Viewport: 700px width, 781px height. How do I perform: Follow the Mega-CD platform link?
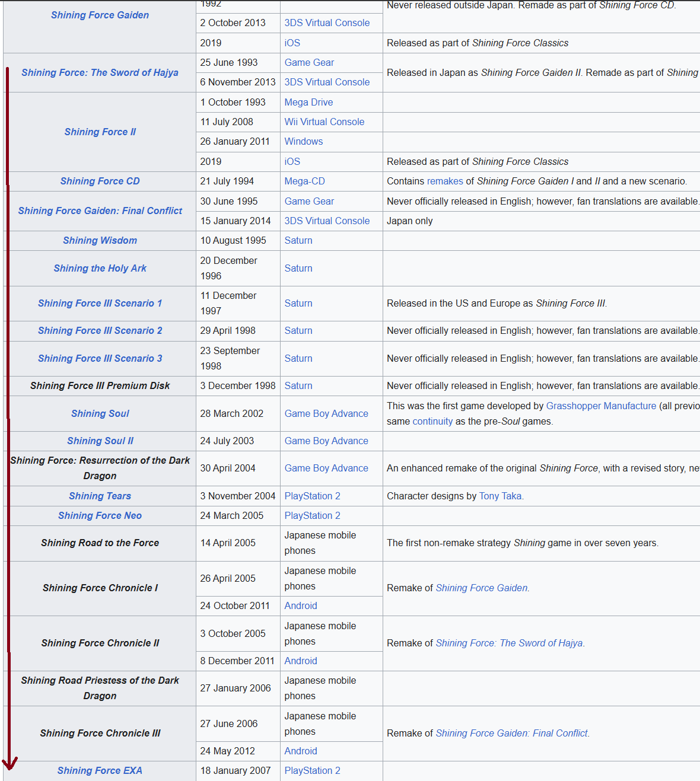click(304, 181)
